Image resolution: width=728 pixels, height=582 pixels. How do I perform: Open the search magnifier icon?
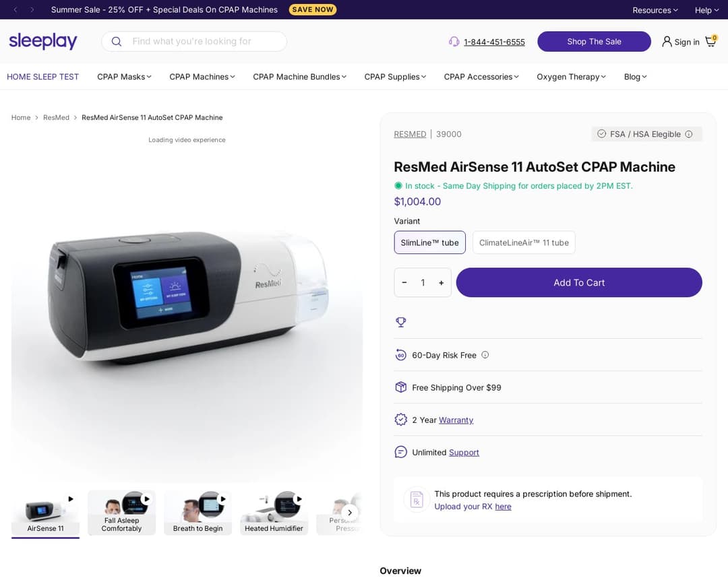point(116,41)
